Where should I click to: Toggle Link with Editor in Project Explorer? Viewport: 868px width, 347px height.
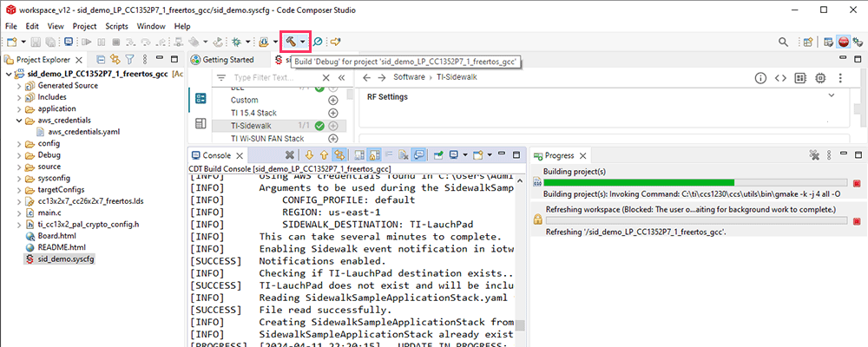pos(115,59)
